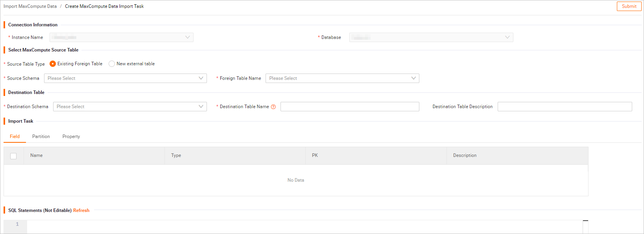Viewport: 644px width, 234px height.
Task: Expand the Foreign Table Name dropdown
Action: pos(342,78)
